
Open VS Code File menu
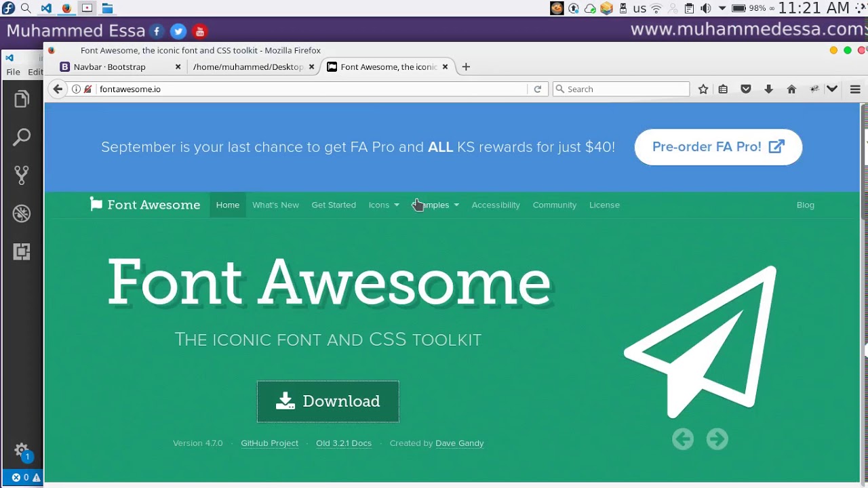(13, 72)
